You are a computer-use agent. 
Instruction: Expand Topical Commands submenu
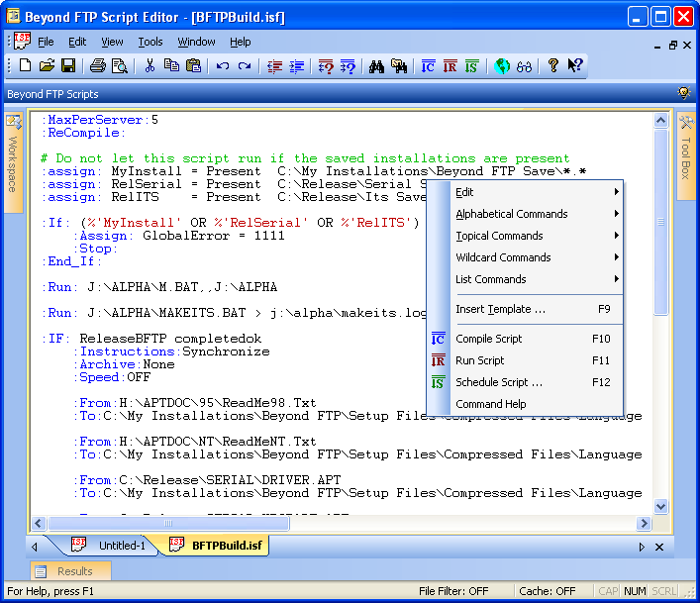[x=526, y=236]
